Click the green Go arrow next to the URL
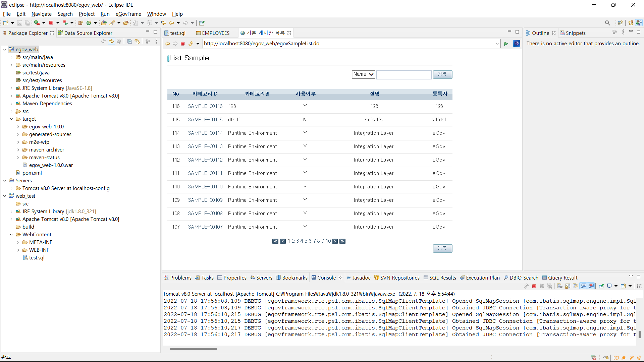644x362 pixels. (x=506, y=44)
